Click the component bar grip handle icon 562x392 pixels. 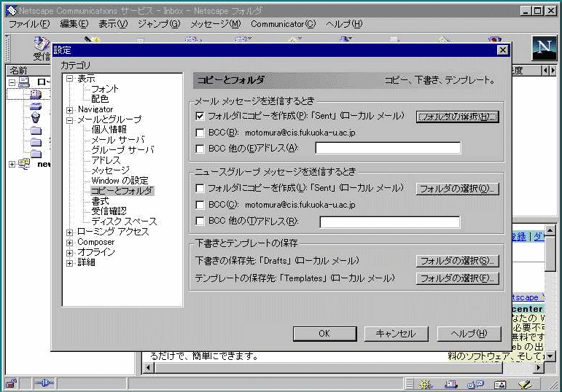tap(410, 384)
